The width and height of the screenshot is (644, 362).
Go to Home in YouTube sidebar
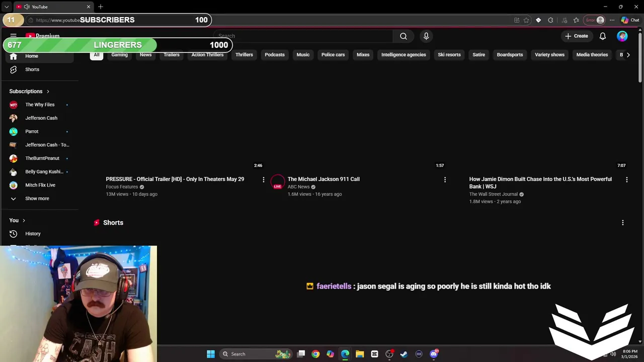coord(39,56)
